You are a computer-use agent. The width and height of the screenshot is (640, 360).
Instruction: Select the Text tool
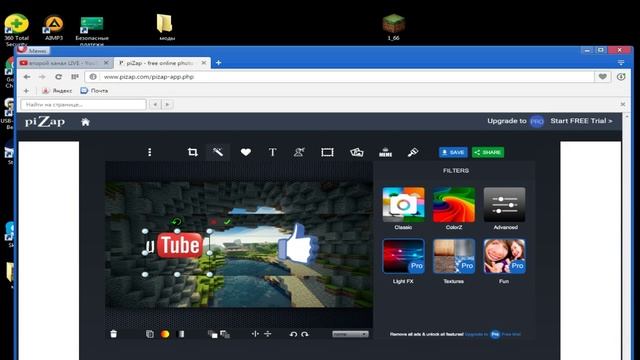273,152
